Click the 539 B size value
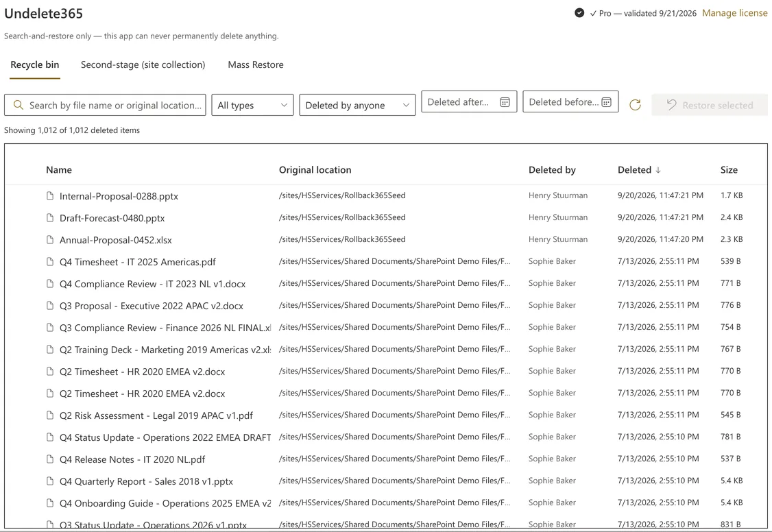Screen dimensions: 772x532 pyautogui.click(x=731, y=261)
